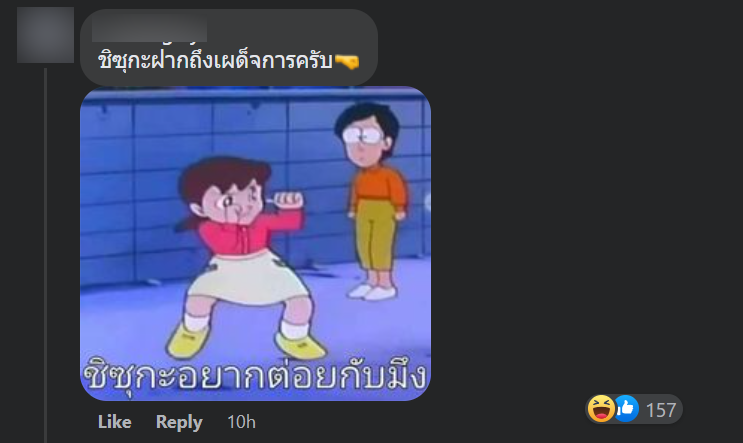Open the 10h timestamp link

[241, 422]
